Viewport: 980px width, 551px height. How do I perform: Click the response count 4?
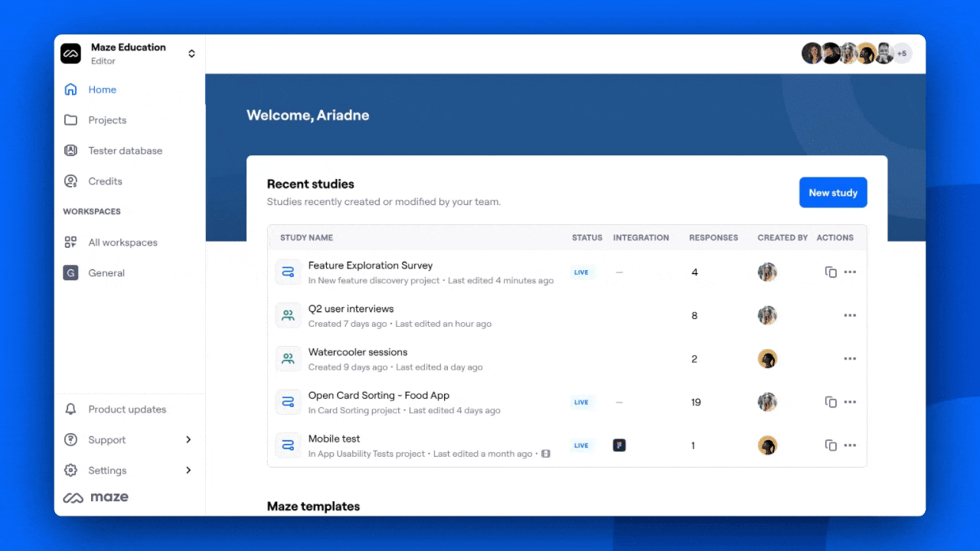[x=694, y=272]
